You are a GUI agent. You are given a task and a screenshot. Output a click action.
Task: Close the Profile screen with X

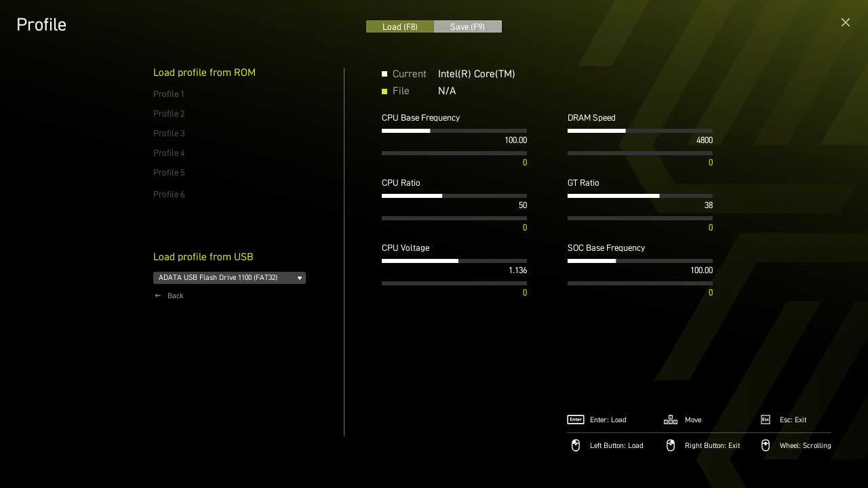coord(845,22)
